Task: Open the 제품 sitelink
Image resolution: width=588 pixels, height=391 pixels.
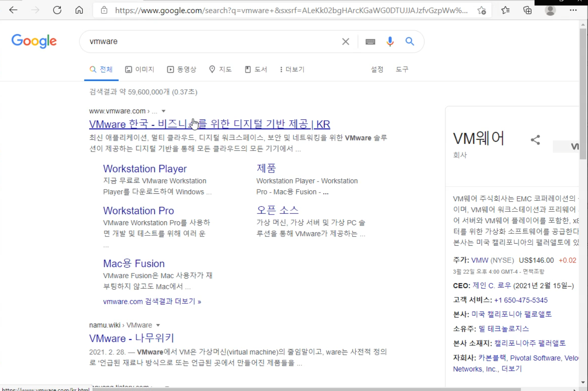Action: 266,168
